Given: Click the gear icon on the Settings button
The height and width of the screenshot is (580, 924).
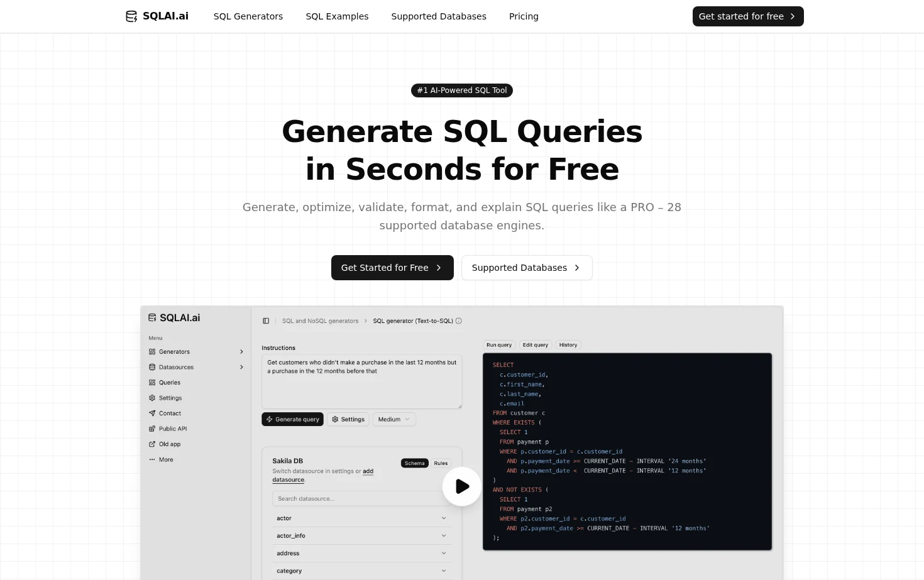Looking at the screenshot, I should 335,419.
